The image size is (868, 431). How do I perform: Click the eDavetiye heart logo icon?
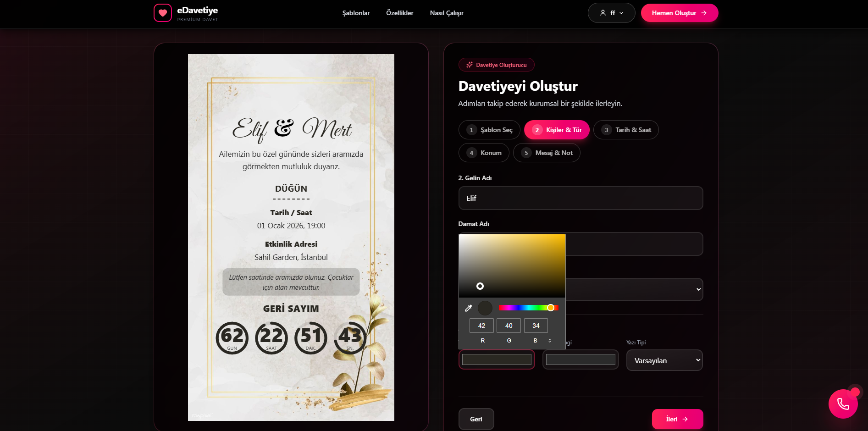tap(163, 13)
